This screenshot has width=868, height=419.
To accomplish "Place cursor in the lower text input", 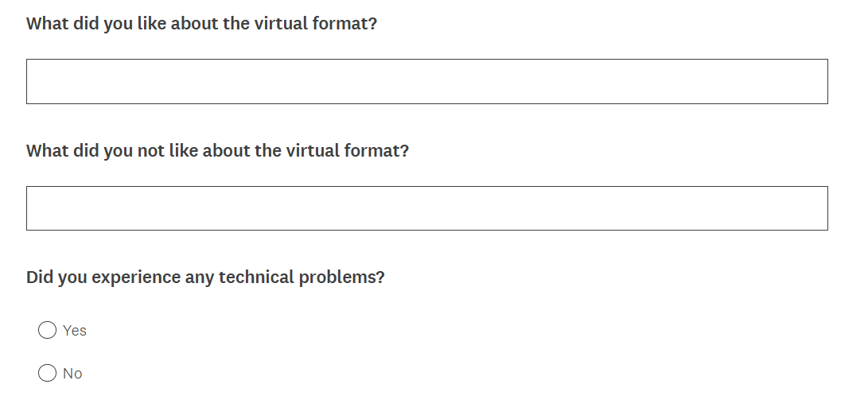I will (426, 208).
